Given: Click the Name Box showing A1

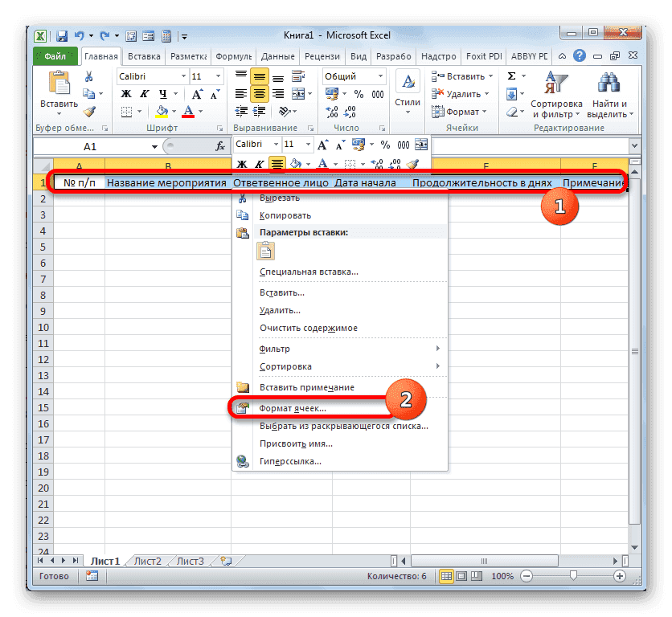Looking at the screenshot, I should pyautogui.click(x=92, y=146).
